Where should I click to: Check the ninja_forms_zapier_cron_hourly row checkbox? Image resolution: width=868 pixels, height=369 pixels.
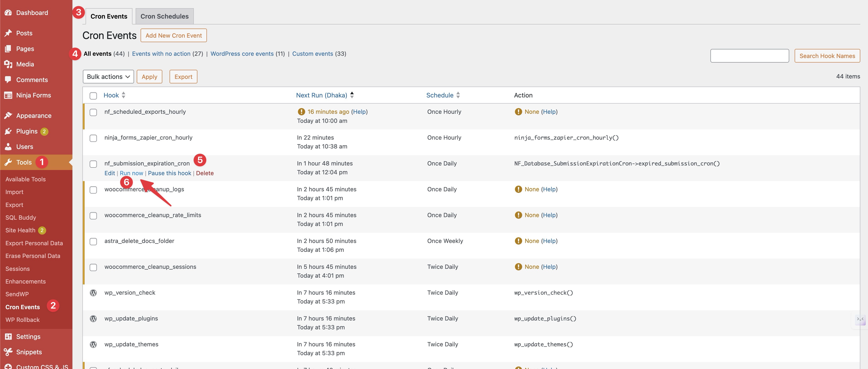(x=93, y=138)
